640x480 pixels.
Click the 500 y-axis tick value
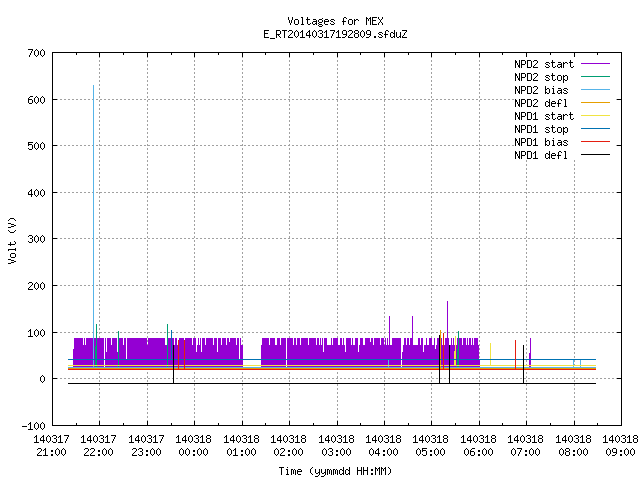pyautogui.click(x=37, y=146)
